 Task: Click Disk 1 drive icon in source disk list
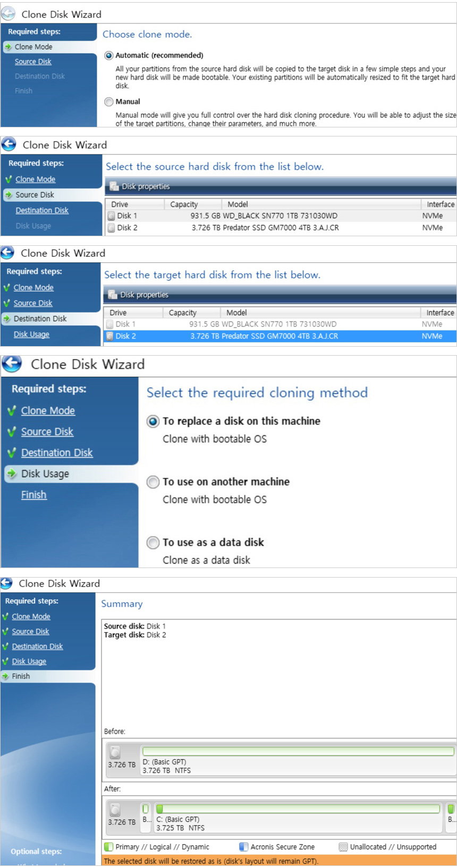point(111,216)
